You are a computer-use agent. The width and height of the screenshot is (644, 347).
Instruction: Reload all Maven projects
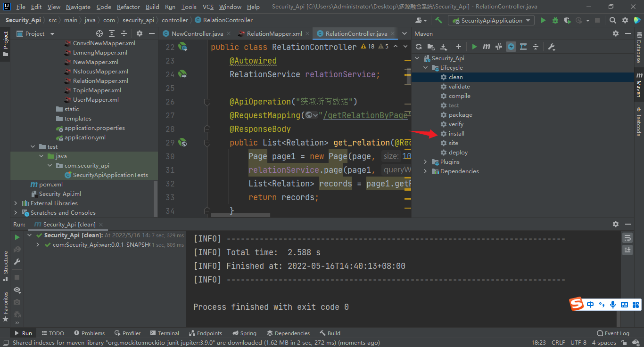419,47
